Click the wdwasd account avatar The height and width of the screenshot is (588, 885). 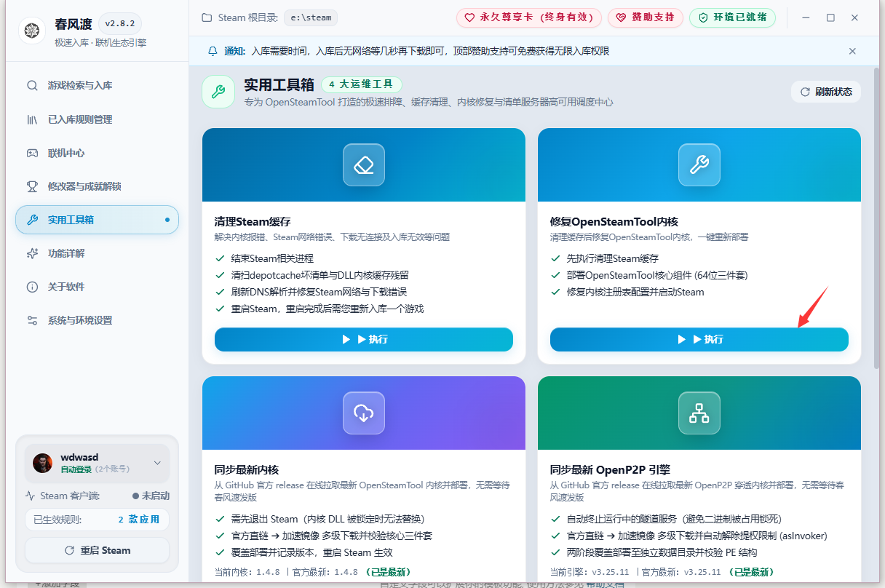[x=43, y=463]
